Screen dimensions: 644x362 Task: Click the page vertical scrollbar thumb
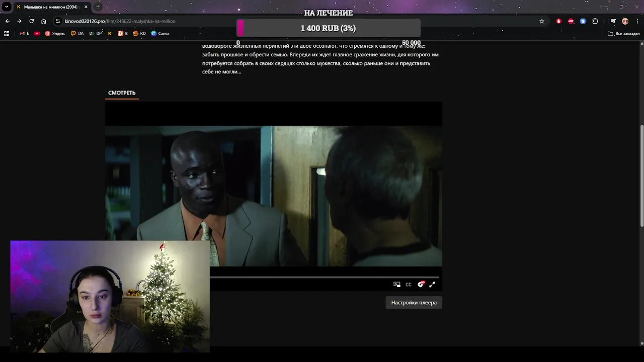[641, 175]
